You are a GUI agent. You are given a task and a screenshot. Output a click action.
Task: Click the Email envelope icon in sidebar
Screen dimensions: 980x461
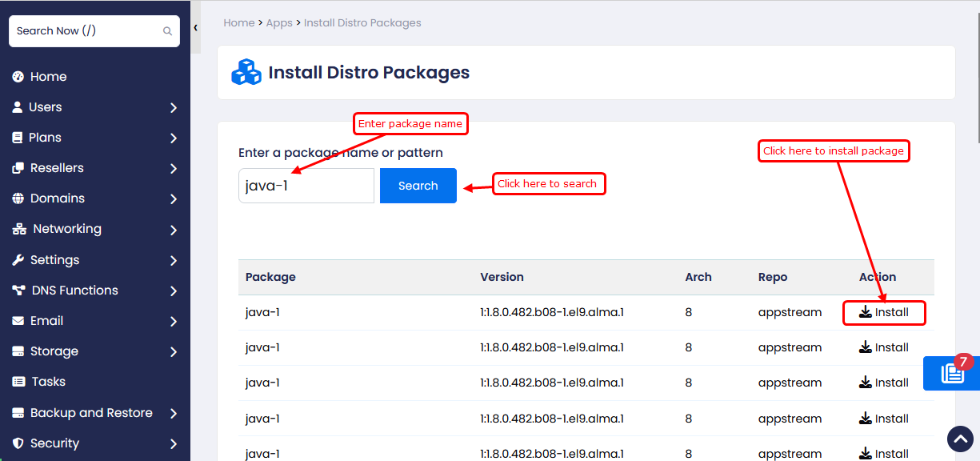[x=18, y=321]
